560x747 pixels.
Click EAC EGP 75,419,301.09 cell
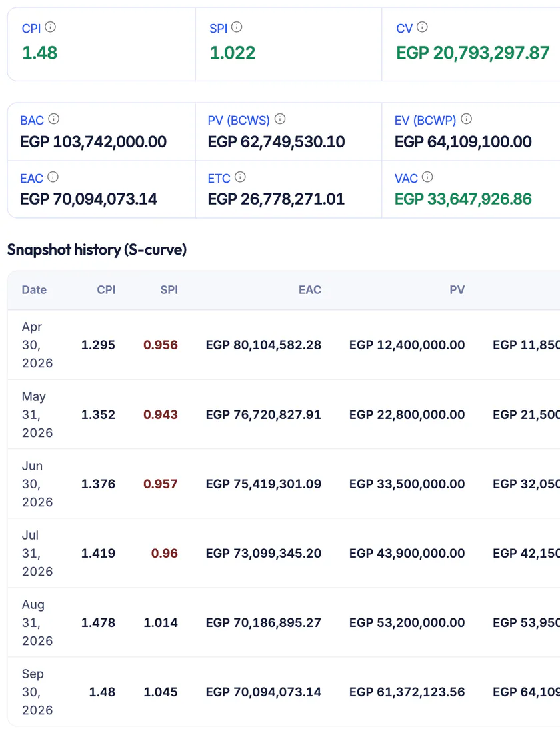(263, 484)
